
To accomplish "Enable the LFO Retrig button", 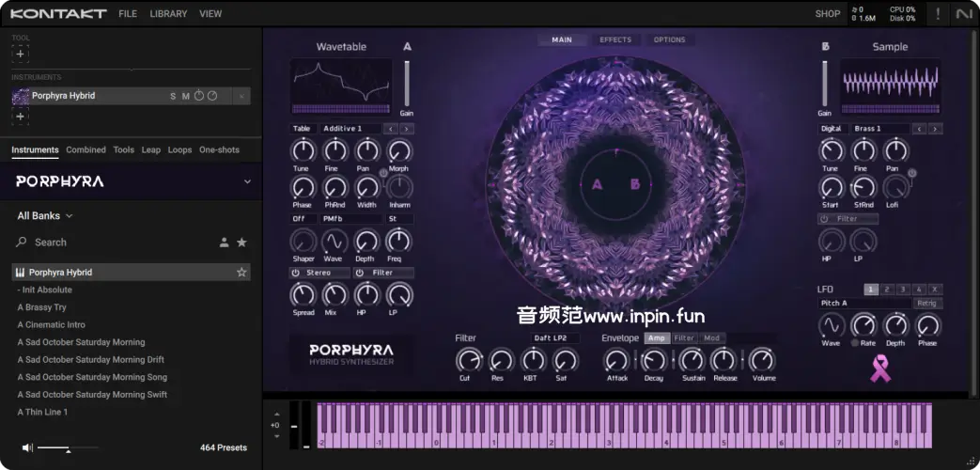I will coord(927,304).
